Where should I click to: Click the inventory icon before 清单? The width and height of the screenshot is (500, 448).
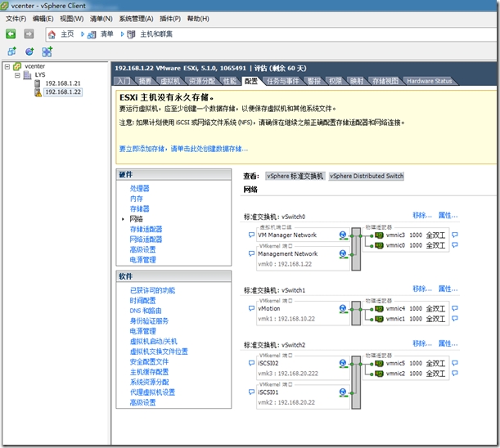tap(92, 34)
